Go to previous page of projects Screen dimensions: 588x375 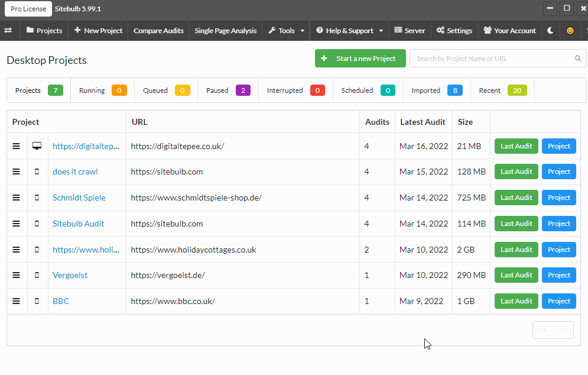pos(543,330)
